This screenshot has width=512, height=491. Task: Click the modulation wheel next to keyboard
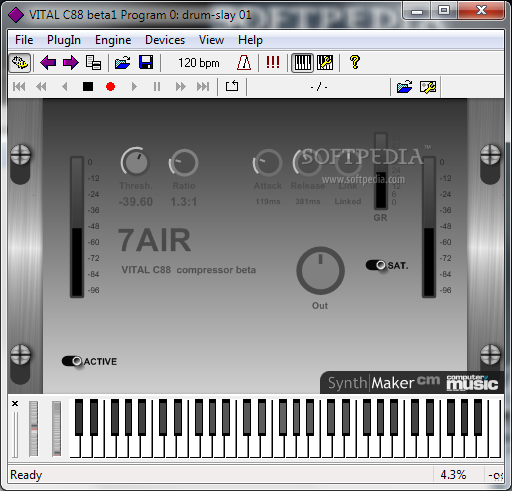(57, 429)
